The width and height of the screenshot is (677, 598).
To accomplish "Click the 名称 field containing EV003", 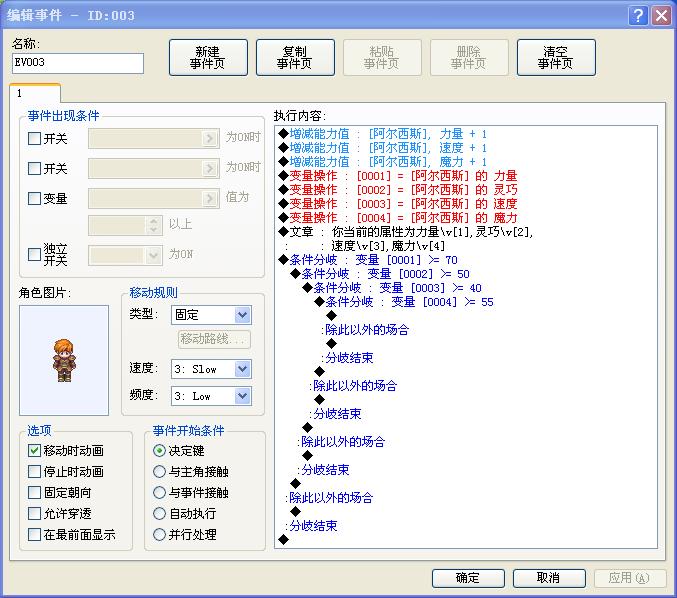I will [78, 63].
